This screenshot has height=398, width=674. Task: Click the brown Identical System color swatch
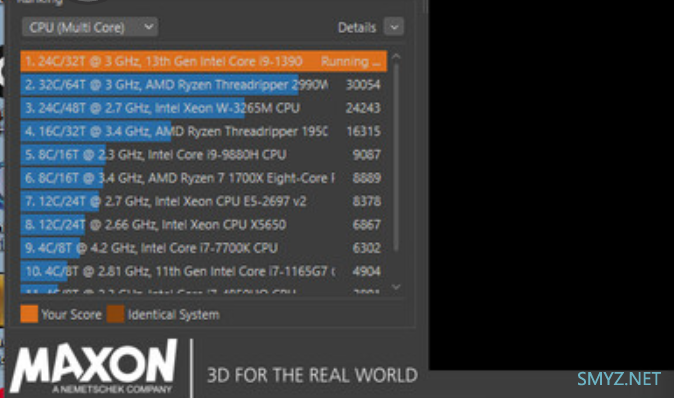pos(116,314)
